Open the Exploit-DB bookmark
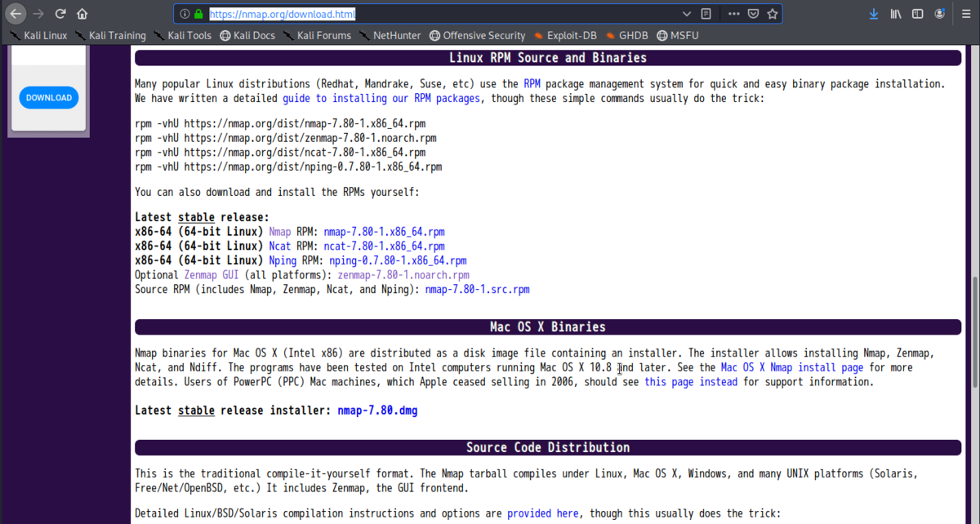The image size is (980, 524). pos(565,35)
